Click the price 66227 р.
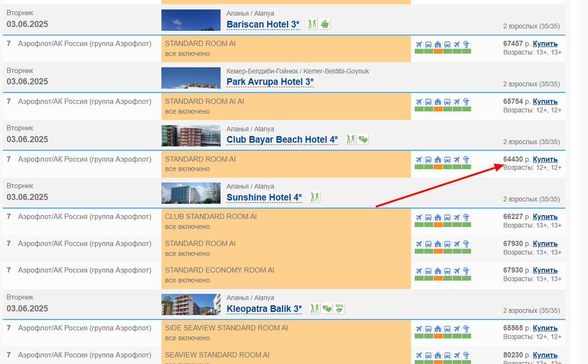 517,217
